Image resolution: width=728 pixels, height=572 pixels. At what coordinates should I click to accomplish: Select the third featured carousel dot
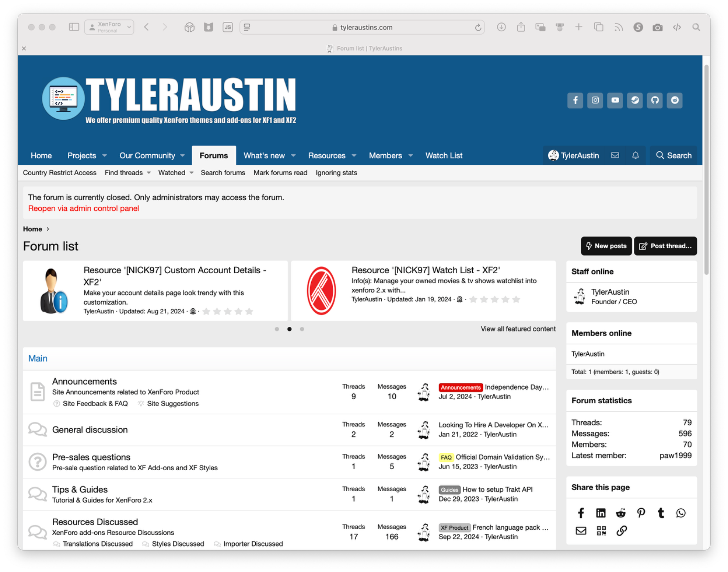click(x=302, y=329)
